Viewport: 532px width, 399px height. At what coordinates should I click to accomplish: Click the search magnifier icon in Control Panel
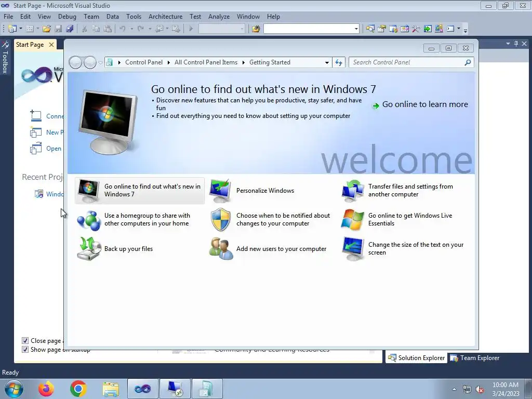[x=468, y=62]
